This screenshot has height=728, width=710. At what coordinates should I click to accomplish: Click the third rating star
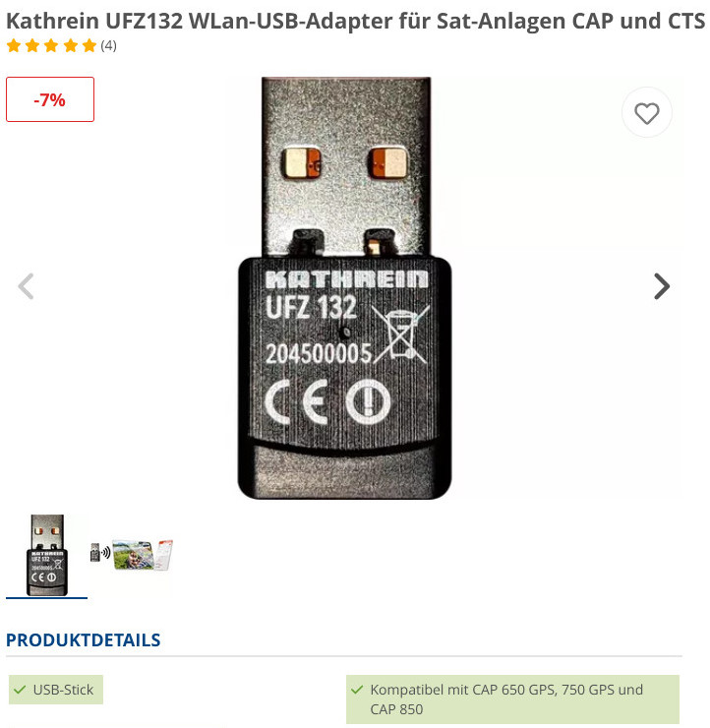tap(51, 45)
